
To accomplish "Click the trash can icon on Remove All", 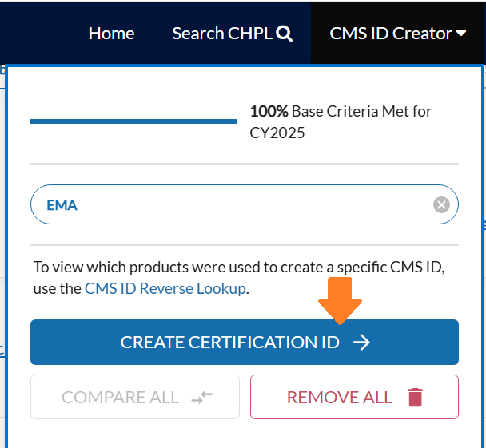I will [414, 398].
